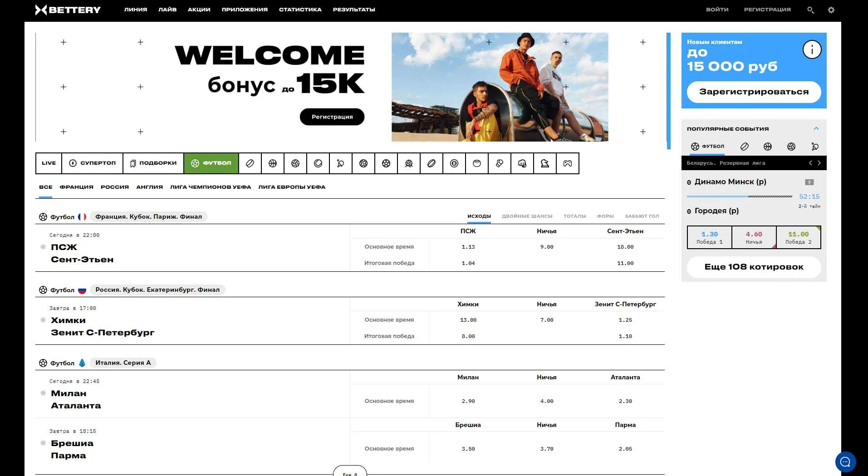Select the ФРАНЦИЯ filter tab

click(76, 187)
